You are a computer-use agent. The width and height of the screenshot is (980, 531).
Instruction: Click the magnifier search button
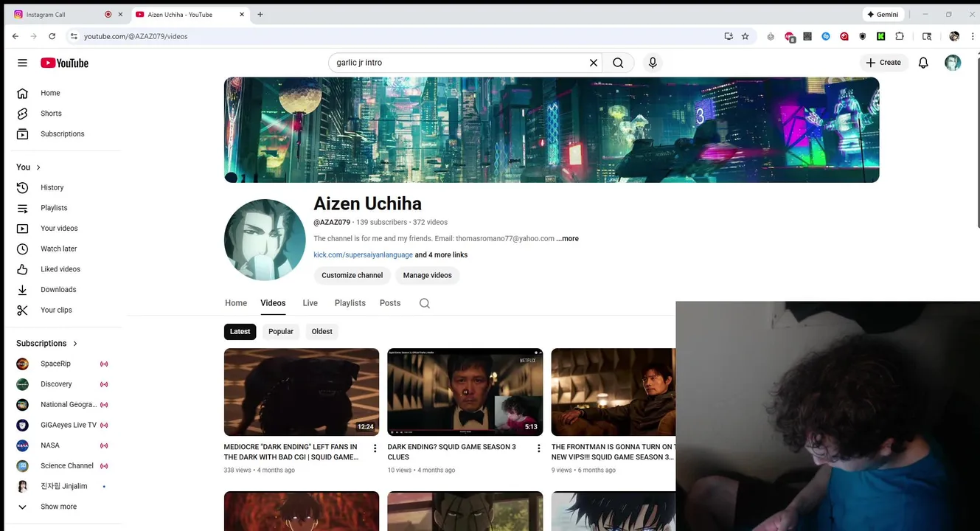tap(618, 63)
